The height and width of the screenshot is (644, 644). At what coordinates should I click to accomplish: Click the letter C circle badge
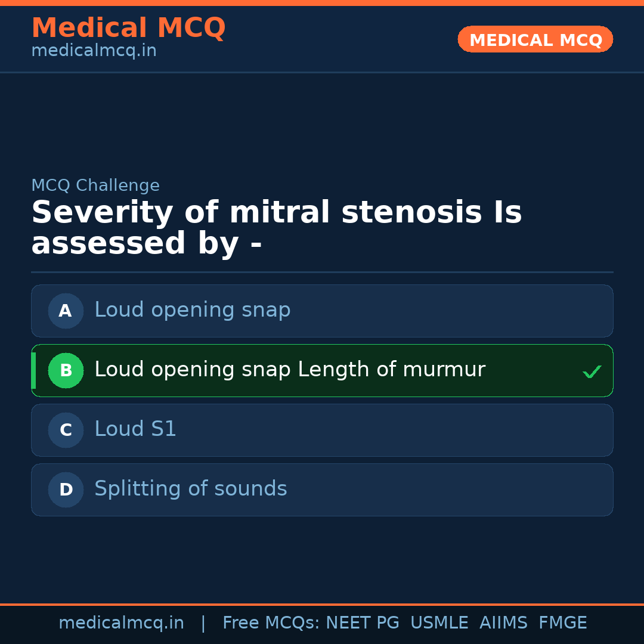point(66,430)
